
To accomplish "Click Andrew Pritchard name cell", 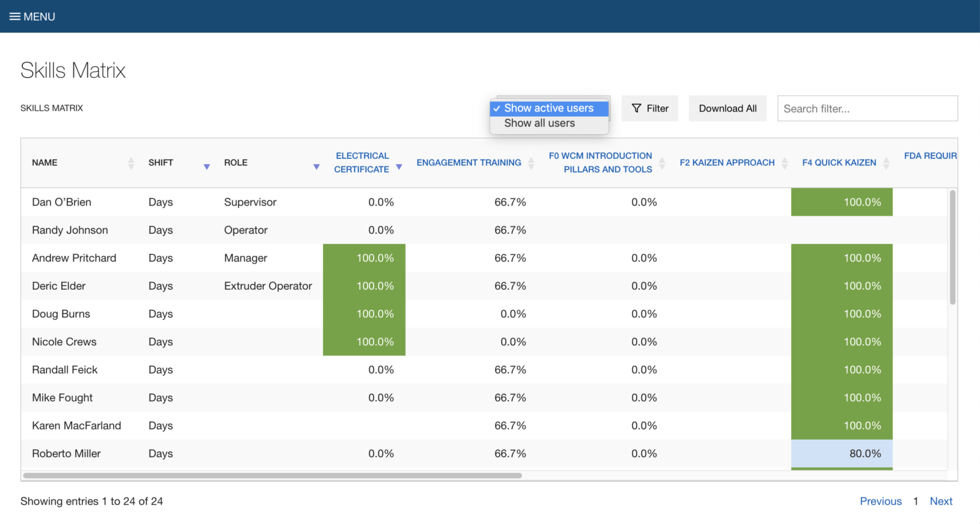I will pos(74,258).
